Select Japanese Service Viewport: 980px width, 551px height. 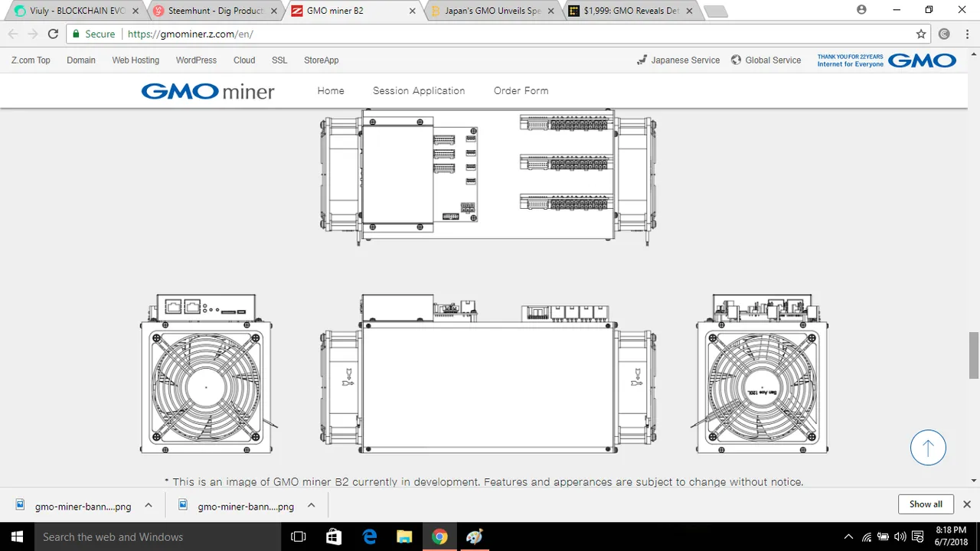(x=678, y=60)
